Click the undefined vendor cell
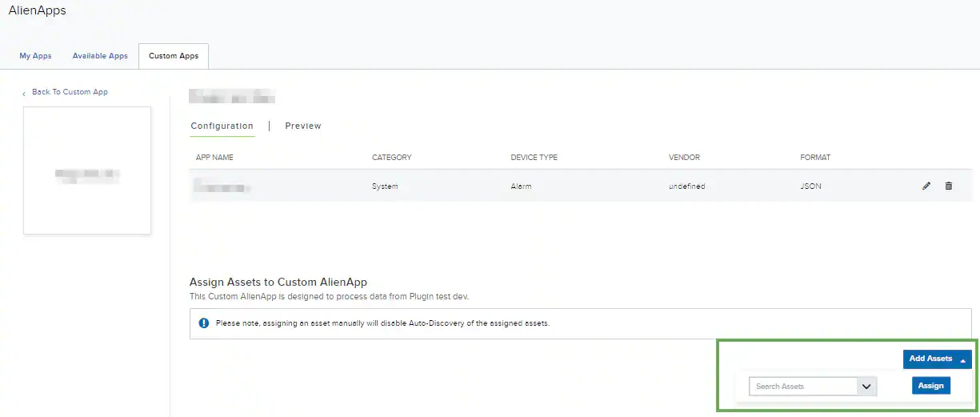This screenshot has height=417, width=980. [687, 186]
